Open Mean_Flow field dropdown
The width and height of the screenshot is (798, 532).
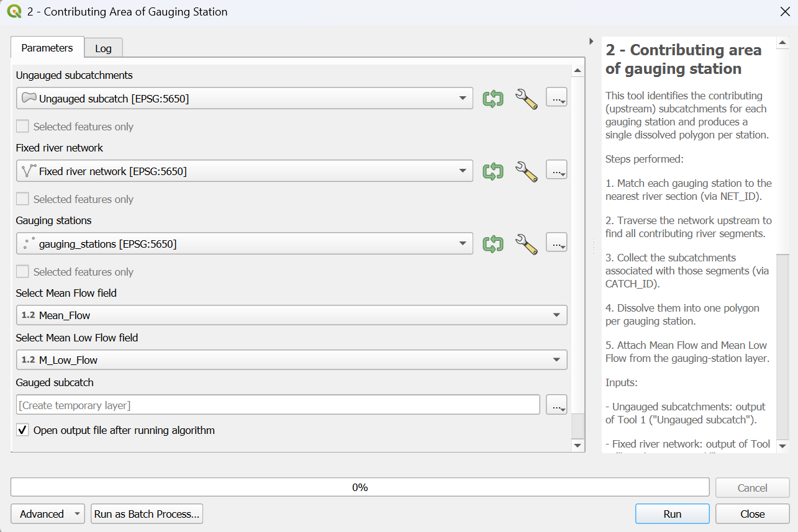coord(291,315)
